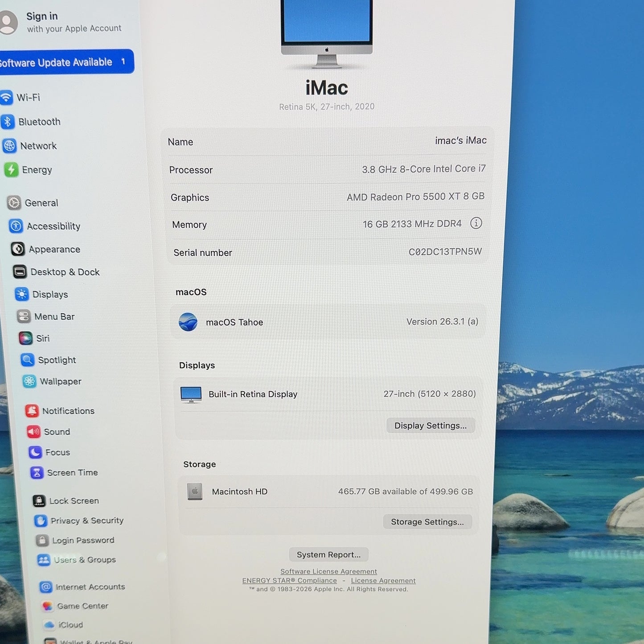This screenshot has height=644, width=644.
Task: Click the Display Settings… button
Action: 431,426
